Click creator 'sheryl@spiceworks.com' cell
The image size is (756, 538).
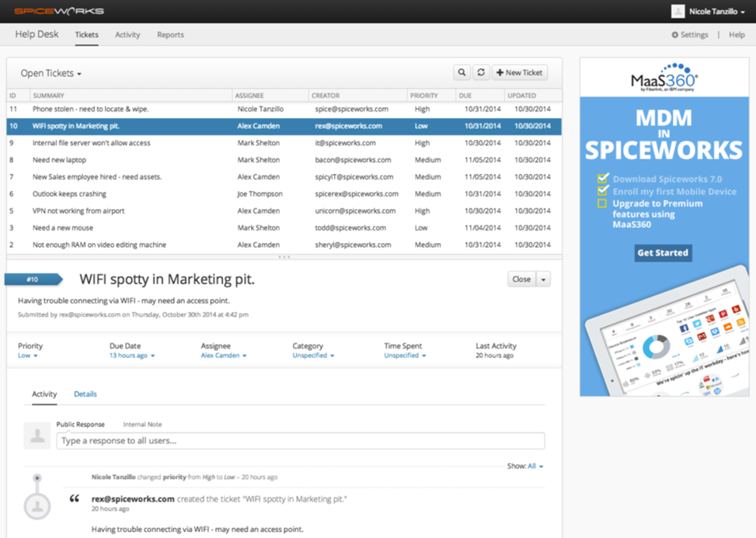point(353,245)
